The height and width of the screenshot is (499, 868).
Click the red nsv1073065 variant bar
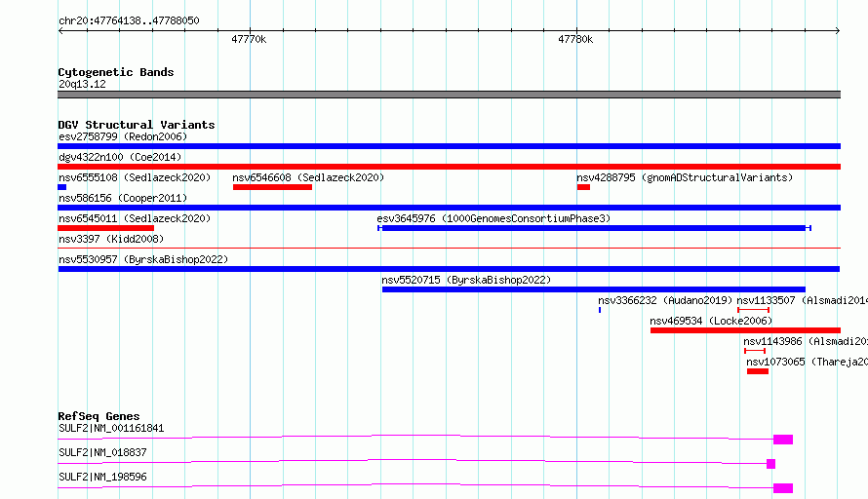(x=758, y=371)
